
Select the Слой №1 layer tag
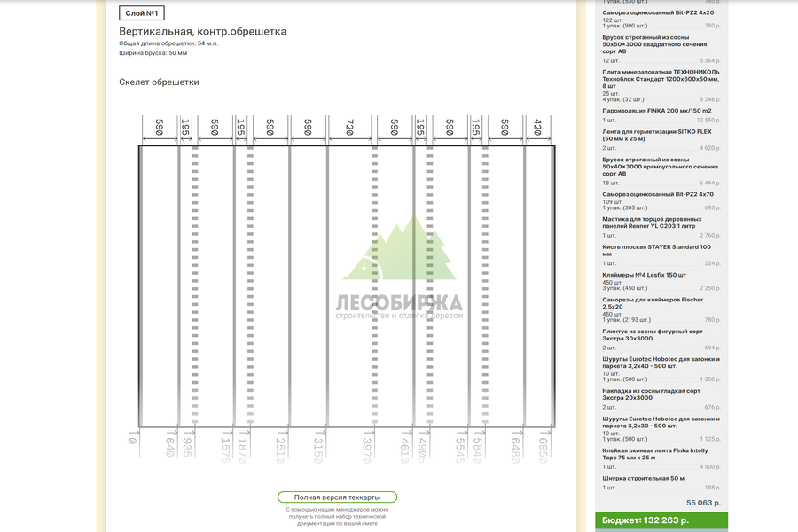click(142, 13)
